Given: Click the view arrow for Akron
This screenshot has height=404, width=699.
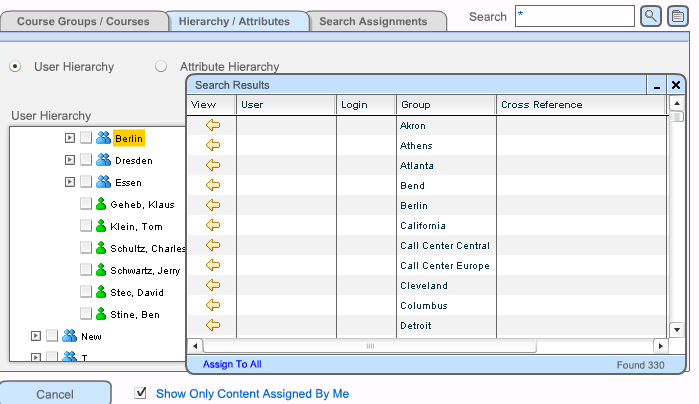Looking at the screenshot, I should click(x=213, y=126).
